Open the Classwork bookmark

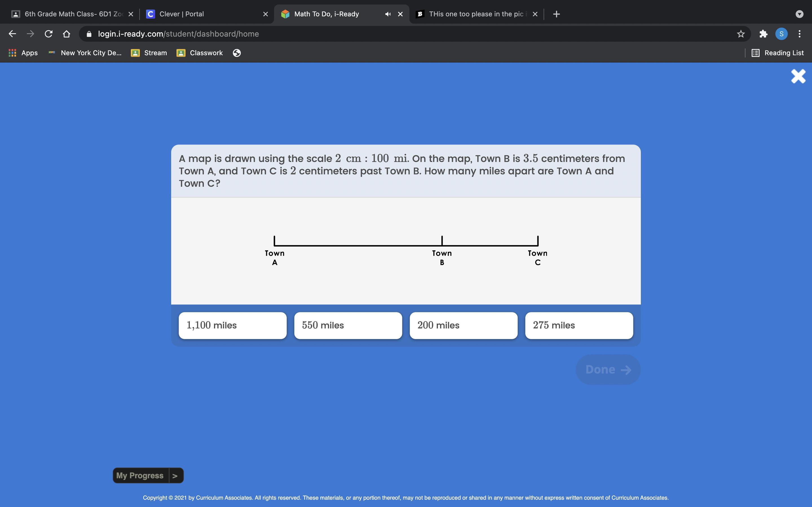200,53
